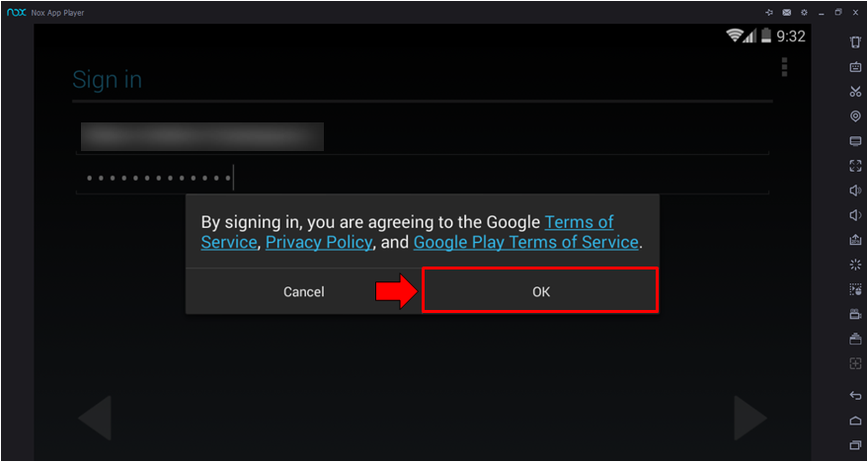Open the Privacy Policy link

pyautogui.click(x=319, y=242)
